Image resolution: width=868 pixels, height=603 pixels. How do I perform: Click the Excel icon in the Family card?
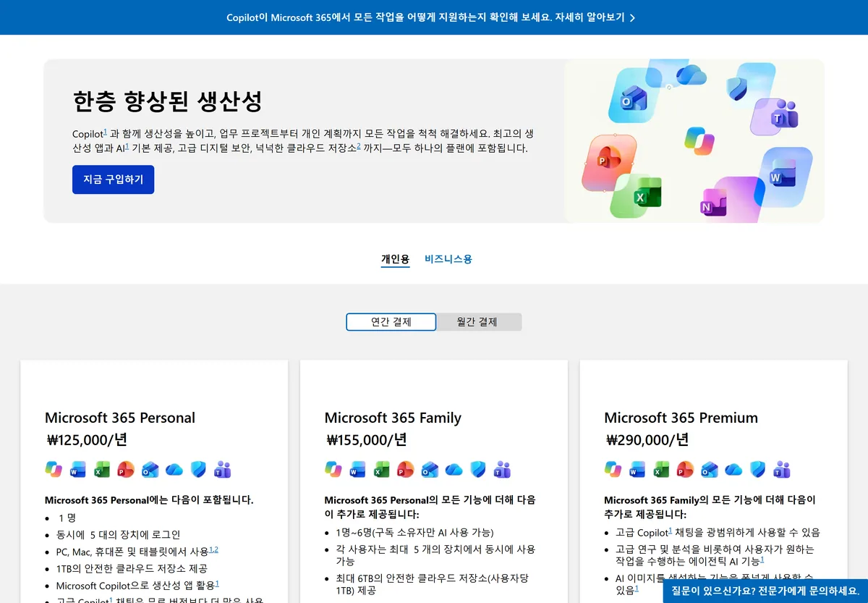click(381, 469)
